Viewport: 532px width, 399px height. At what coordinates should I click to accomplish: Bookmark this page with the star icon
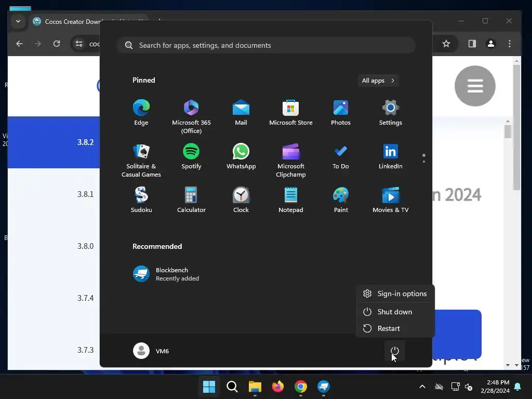click(x=446, y=44)
